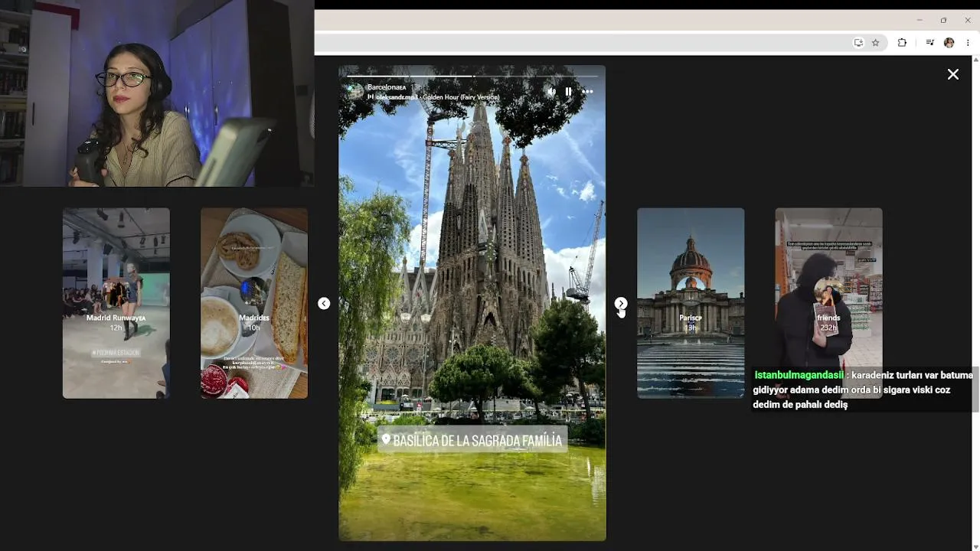Click the Istanbulmagandasil username in chat
This screenshot has height=551, width=980.
[799, 376]
